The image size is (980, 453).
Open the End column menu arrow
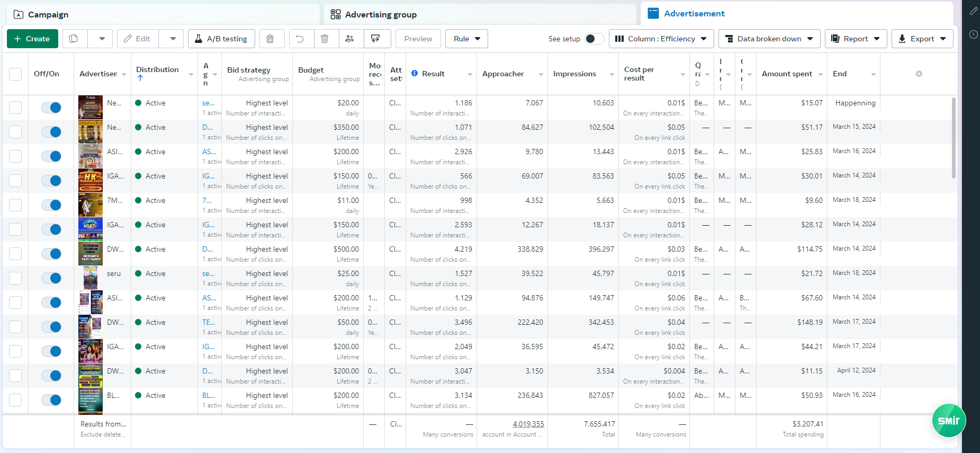pos(874,74)
